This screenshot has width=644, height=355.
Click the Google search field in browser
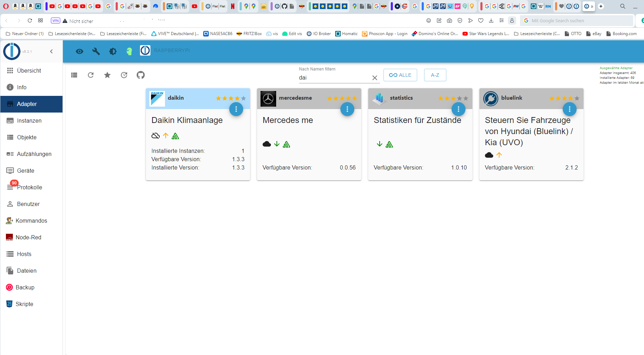tap(577, 21)
